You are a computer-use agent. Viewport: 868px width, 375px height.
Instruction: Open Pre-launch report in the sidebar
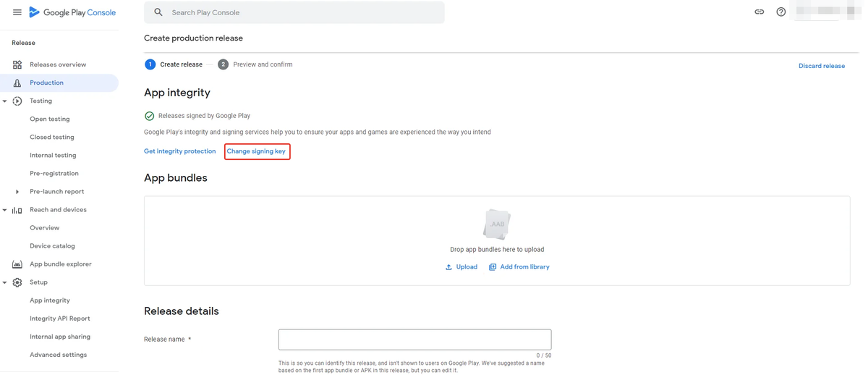[x=57, y=191]
